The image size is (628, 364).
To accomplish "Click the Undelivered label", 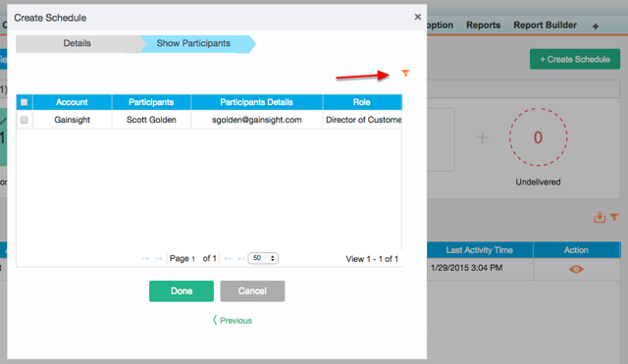I will (538, 182).
